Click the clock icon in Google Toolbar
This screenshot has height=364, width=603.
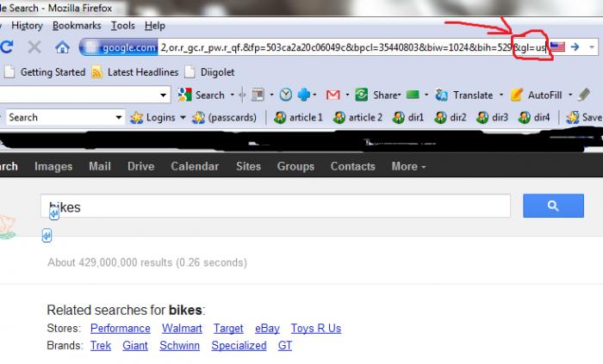pyautogui.click(x=285, y=95)
